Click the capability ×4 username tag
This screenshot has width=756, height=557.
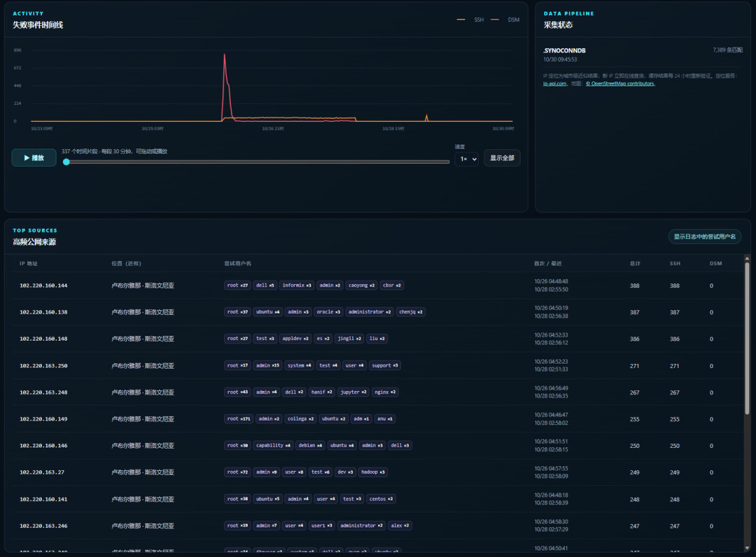tap(273, 445)
